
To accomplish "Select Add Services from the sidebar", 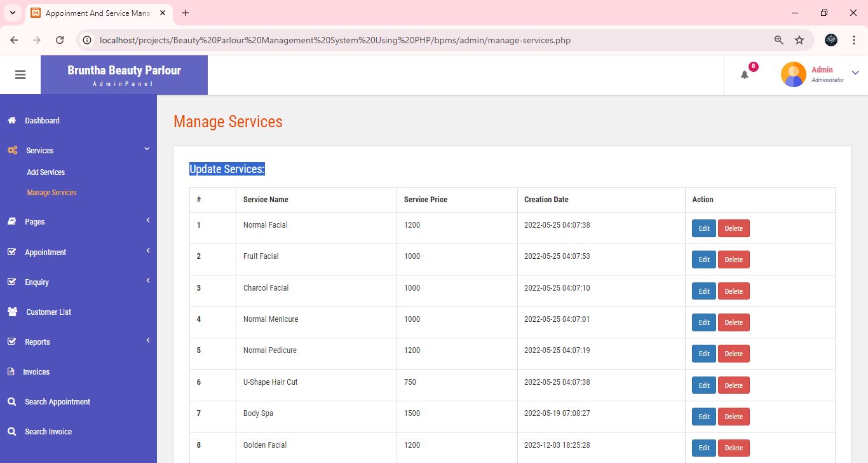I will 45,172.
